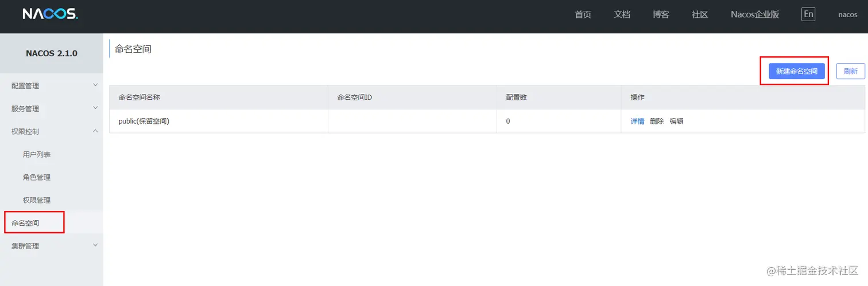
Task: Click the 命名空间名称 column header
Action: tap(219, 97)
